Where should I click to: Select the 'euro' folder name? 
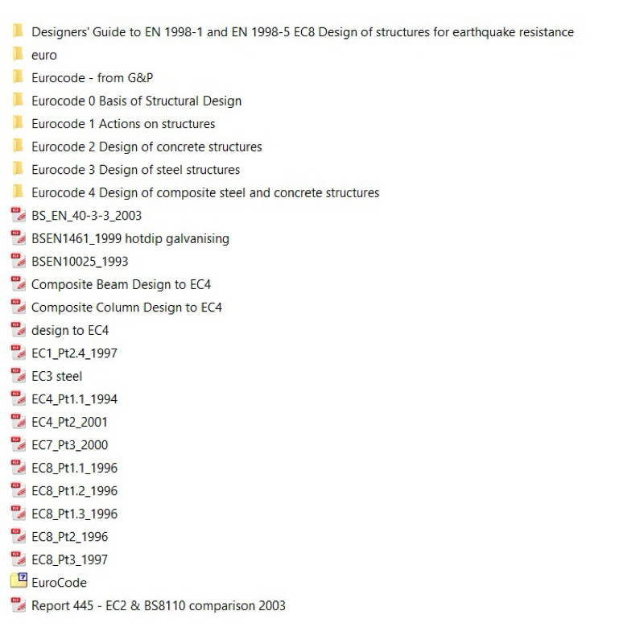click(44, 55)
